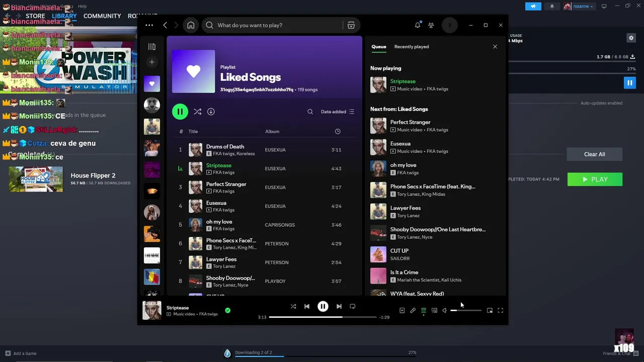Open Steam Help menu
This screenshot has width=644, height=362.
82,6
